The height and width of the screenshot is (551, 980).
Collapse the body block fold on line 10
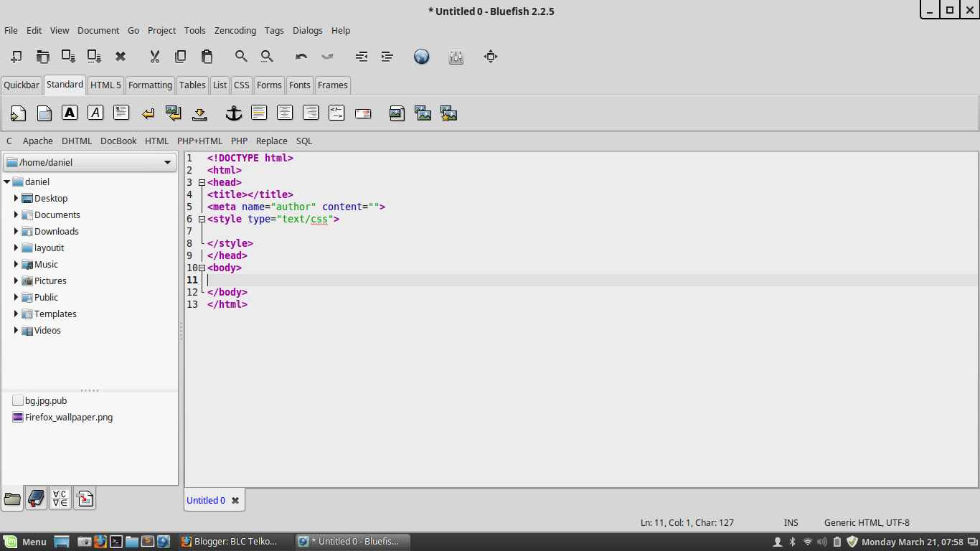point(202,268)
